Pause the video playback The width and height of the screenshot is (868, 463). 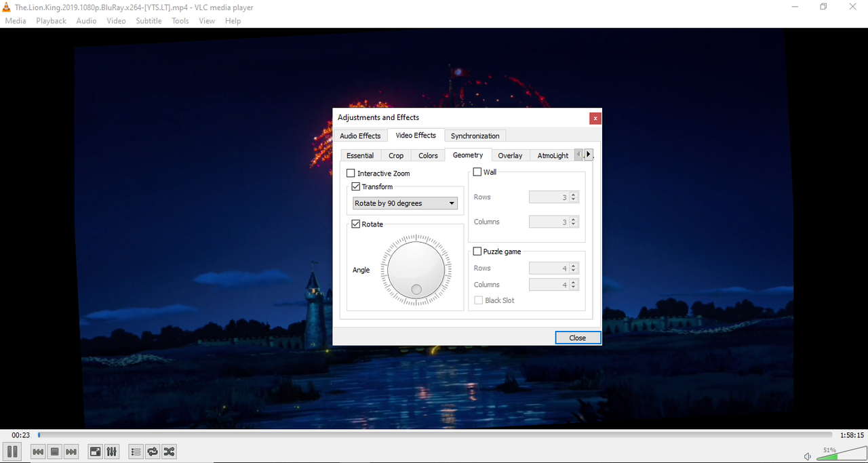coord(12,451)
